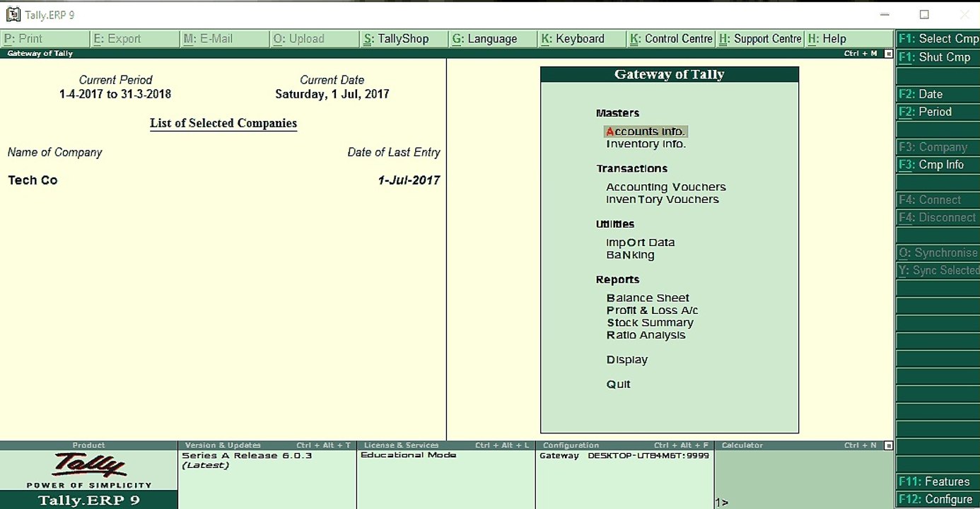The image size is (980, 509).
Task: Click the date of last entry 1-Jul-2017
Action: [x=409, y=180]
